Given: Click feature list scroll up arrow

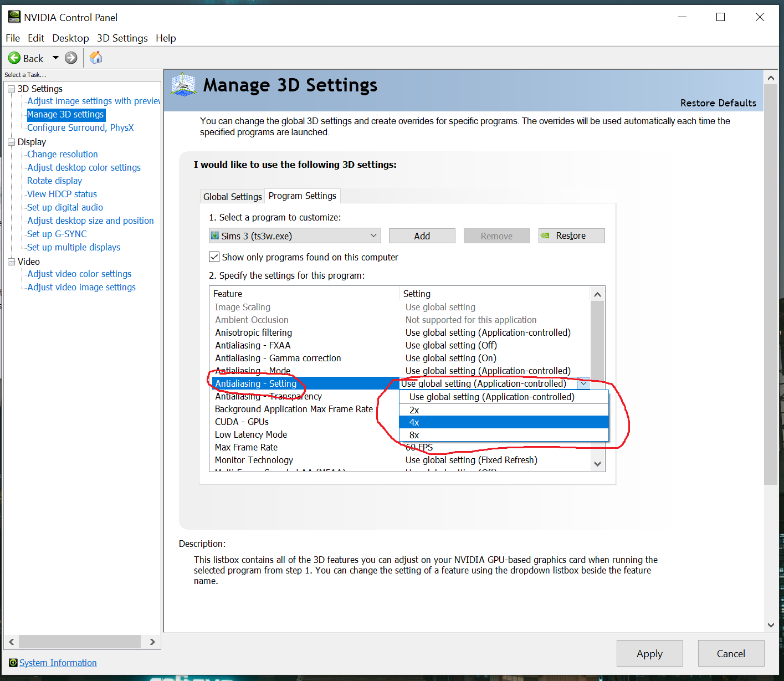Looking at the screenshot, I should [597, 294].
